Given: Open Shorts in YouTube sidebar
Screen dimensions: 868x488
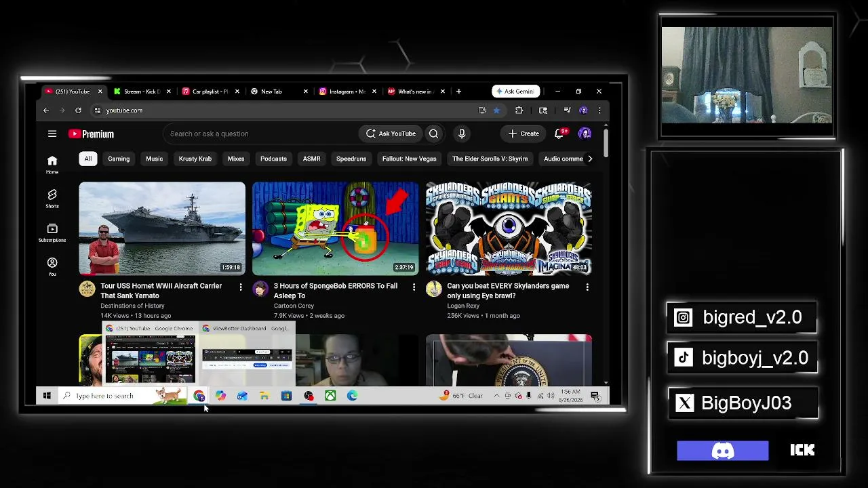Looking at the screenshot, I should 52,198.
